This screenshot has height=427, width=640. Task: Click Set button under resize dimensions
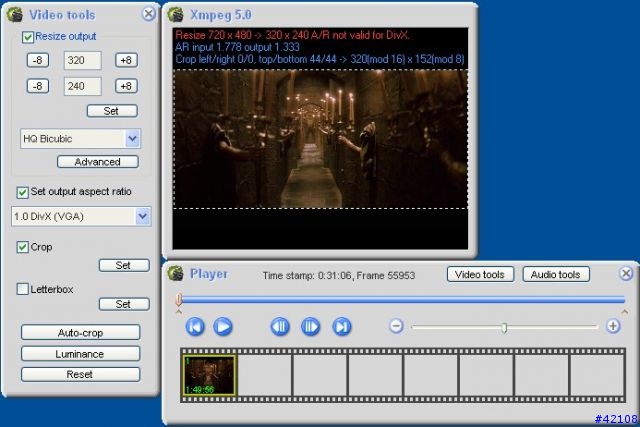(112, 111)
